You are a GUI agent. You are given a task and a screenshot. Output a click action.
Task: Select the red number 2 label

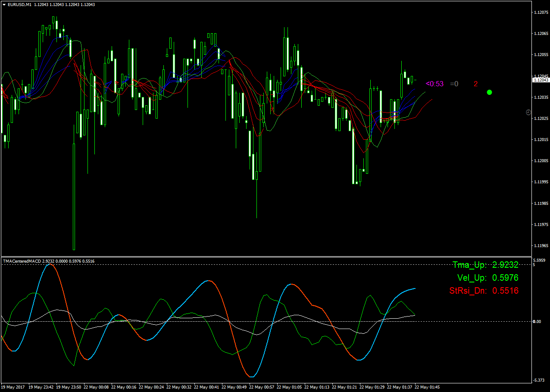click(x=476, y=84)
